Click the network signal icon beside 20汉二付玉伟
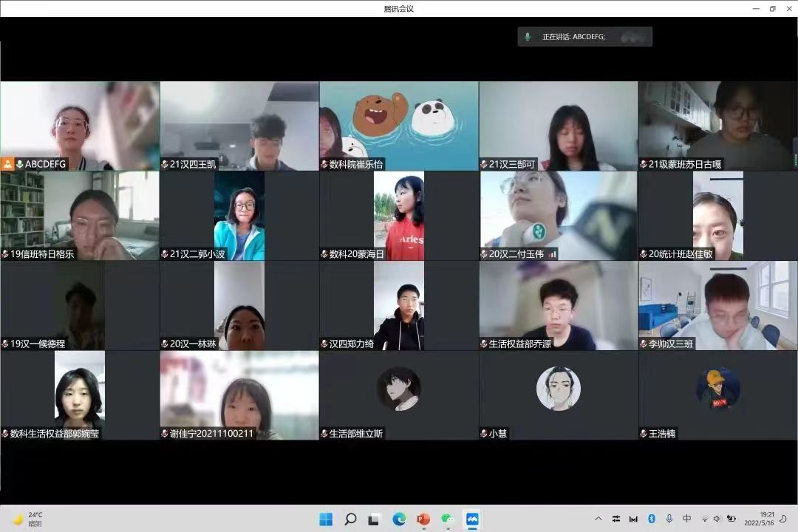The width and height of the screenshot is (798, 532). tap(553, 254)
